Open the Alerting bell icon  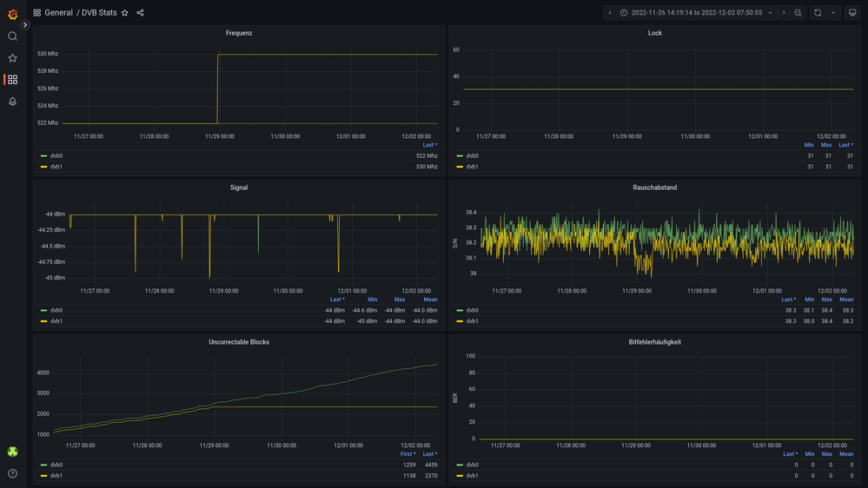point(12,102)
